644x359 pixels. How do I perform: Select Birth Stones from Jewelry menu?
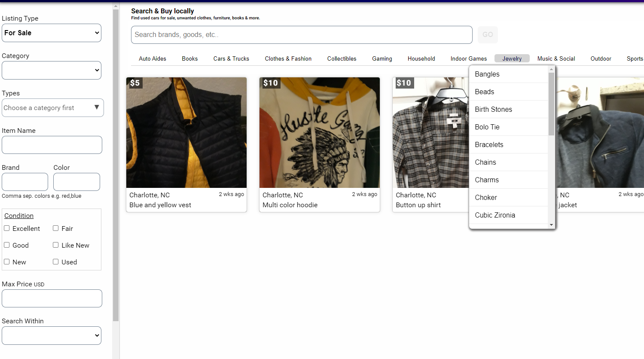509,110
